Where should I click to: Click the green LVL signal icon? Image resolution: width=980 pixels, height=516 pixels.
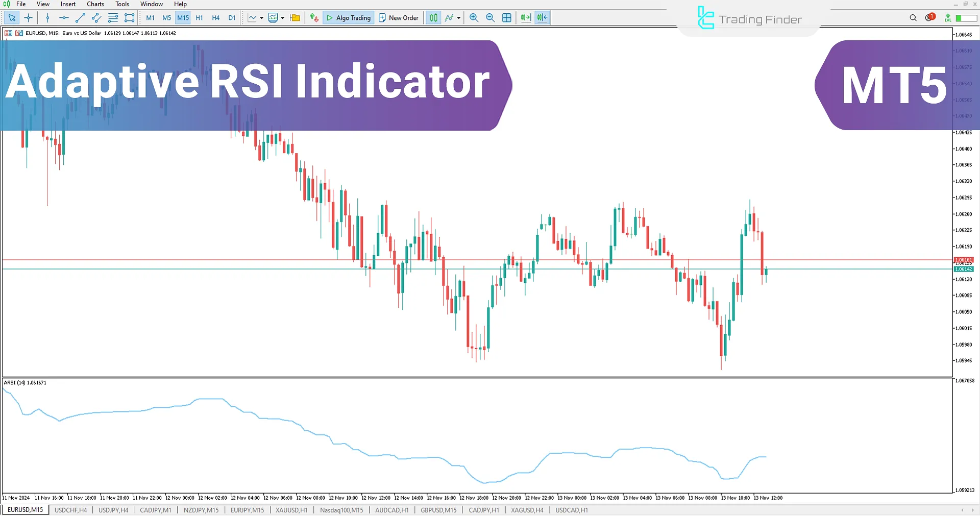tap(948, 18)
